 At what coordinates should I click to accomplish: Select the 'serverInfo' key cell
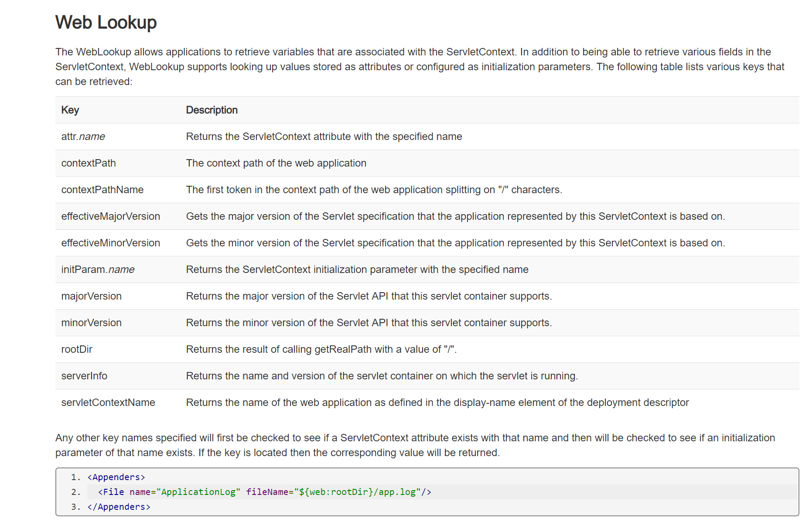84,376
